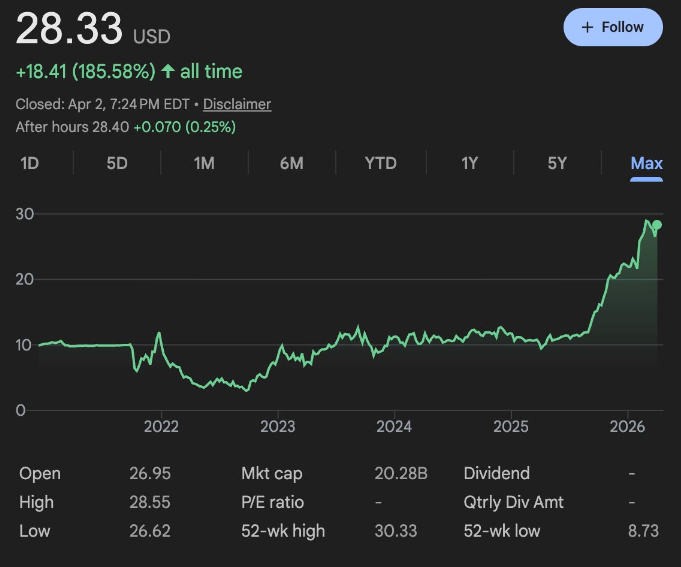This screenshot has width=681, height=567.
Task: Open the Disclaimer link
Action: 237,104
